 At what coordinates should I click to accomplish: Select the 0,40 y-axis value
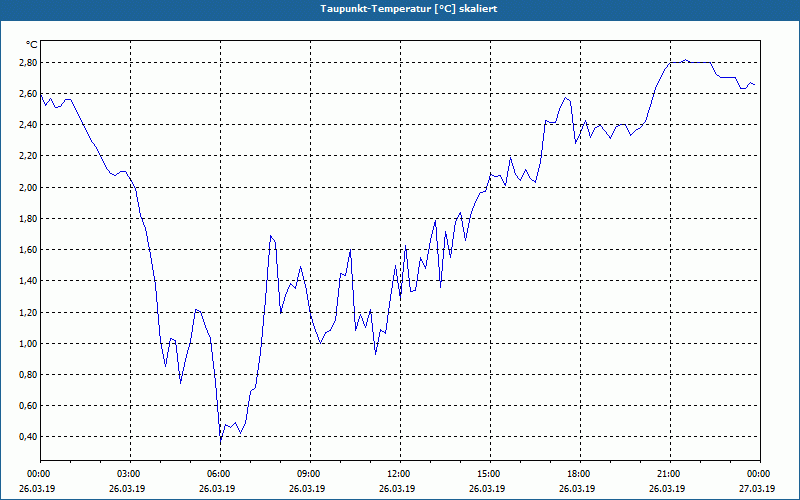[x=29, y=437]
